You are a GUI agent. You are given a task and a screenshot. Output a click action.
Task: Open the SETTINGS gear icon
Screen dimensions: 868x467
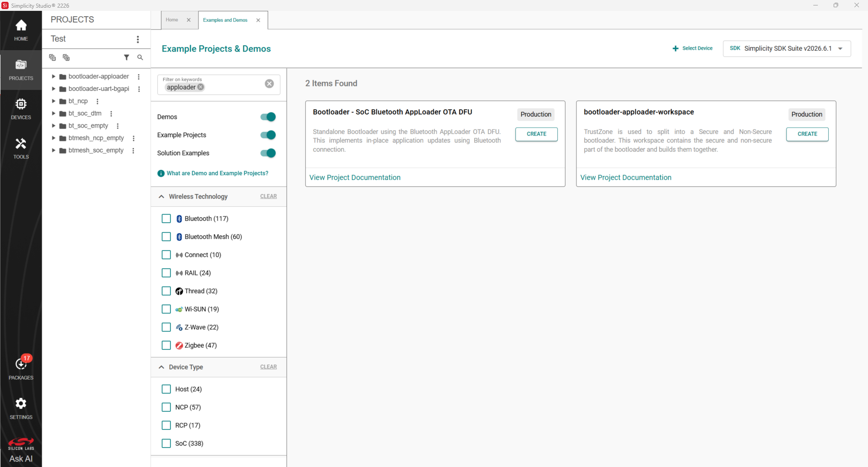click(21, 409)
